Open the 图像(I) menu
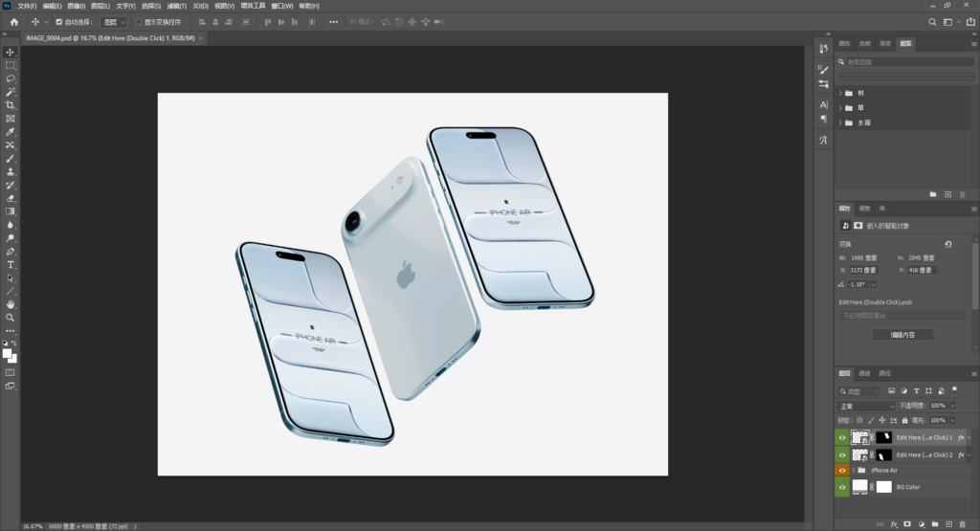This screenshot has height=531, width=980. coord(77,6)
